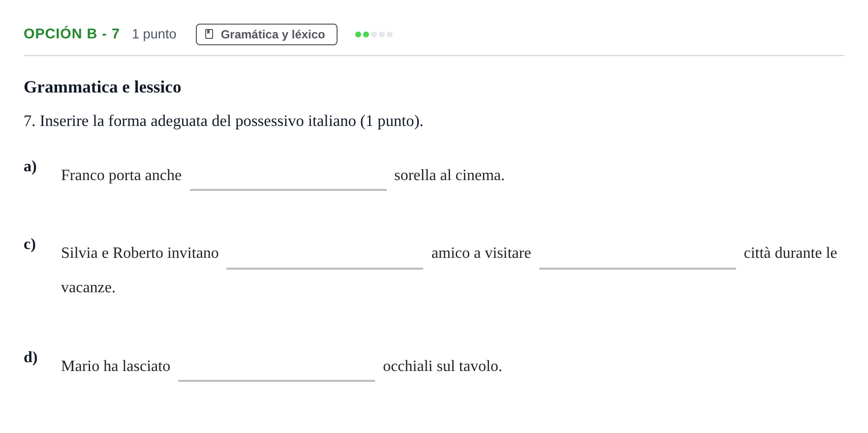868x433 pixels.
Task: Click blank after 'Mario ha lasciato'
Action: (277, 367)
